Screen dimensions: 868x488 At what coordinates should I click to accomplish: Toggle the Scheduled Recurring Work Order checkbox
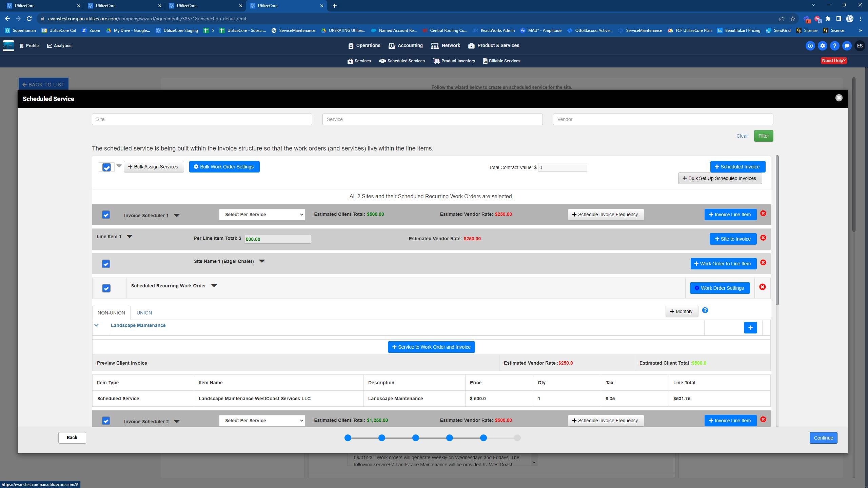(106, 288)
